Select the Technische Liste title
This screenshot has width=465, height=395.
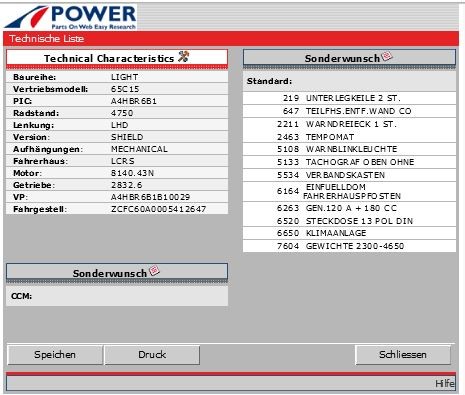click(x=47, y=39)
